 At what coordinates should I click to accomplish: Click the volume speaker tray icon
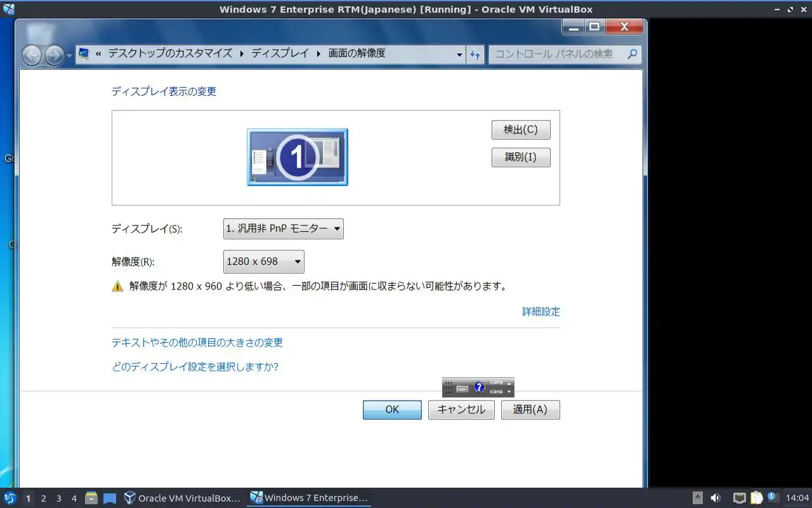click(716, 498)
